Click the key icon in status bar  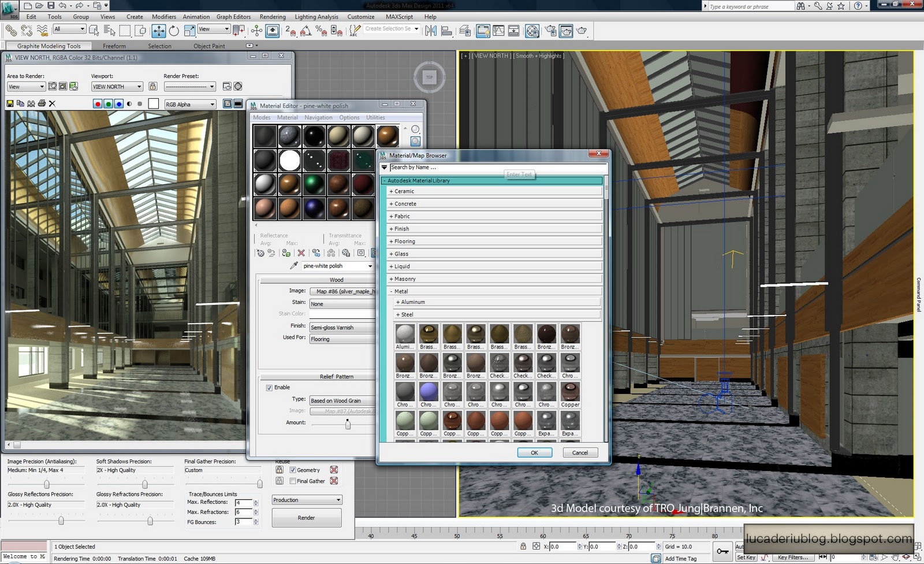(722, 551)
